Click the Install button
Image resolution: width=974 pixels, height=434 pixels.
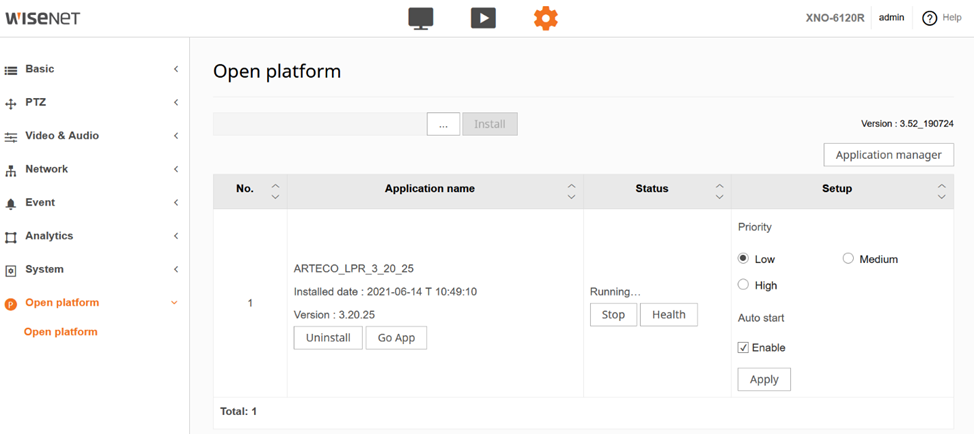(489, 124)
